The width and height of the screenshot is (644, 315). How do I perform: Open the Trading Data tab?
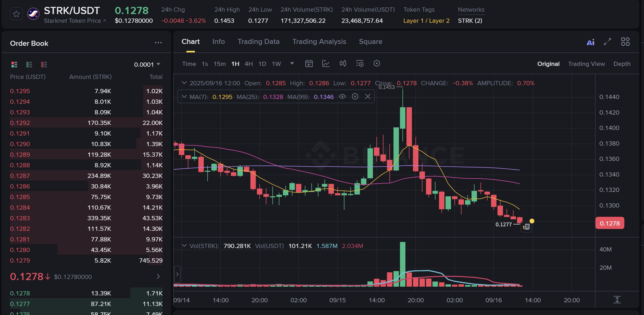click(258, 42)
